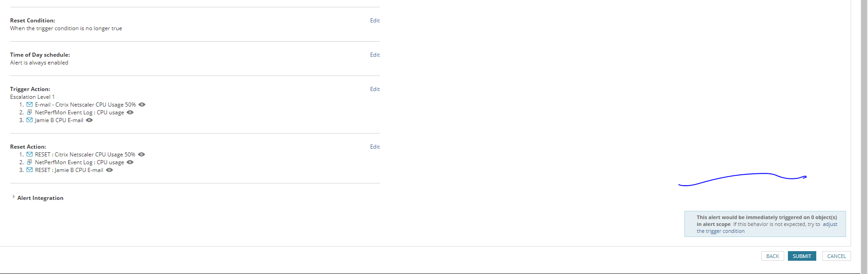Click event log icon in Reset Action
The height and width of the screenshot is (274, 868).
pyautogui.click(x=29, y=162)
